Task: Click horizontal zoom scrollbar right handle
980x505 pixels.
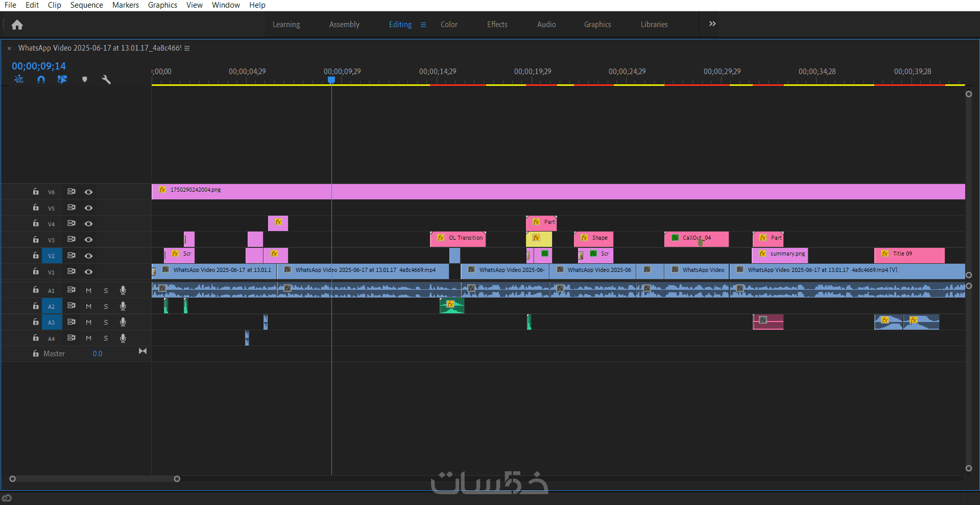Action: [x=177, y=479]
